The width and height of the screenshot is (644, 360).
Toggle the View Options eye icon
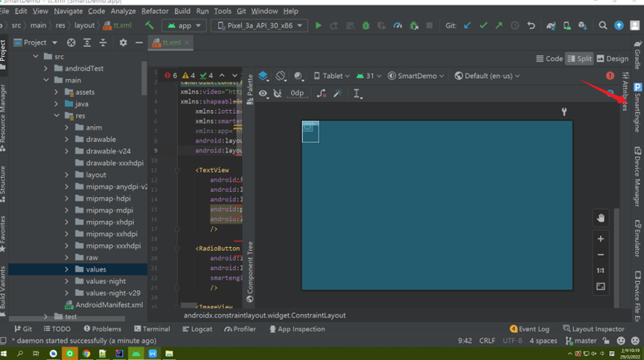point(263,94)
